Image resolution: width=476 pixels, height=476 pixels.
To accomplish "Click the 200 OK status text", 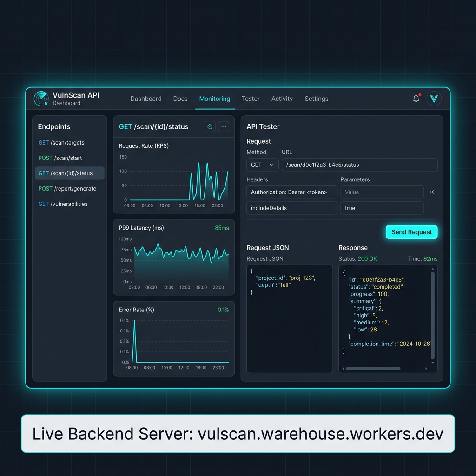I will (x=367, y=258).
